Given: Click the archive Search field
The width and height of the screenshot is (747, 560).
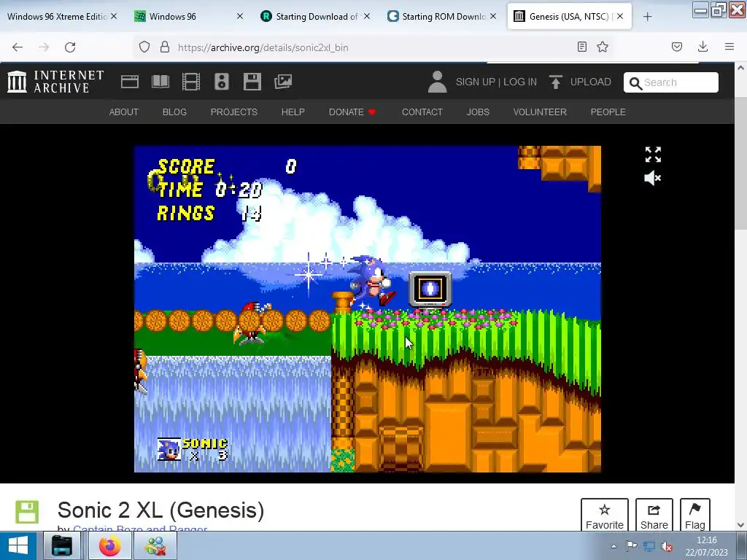Looking at the screenshot, I should tap(671, 82).
